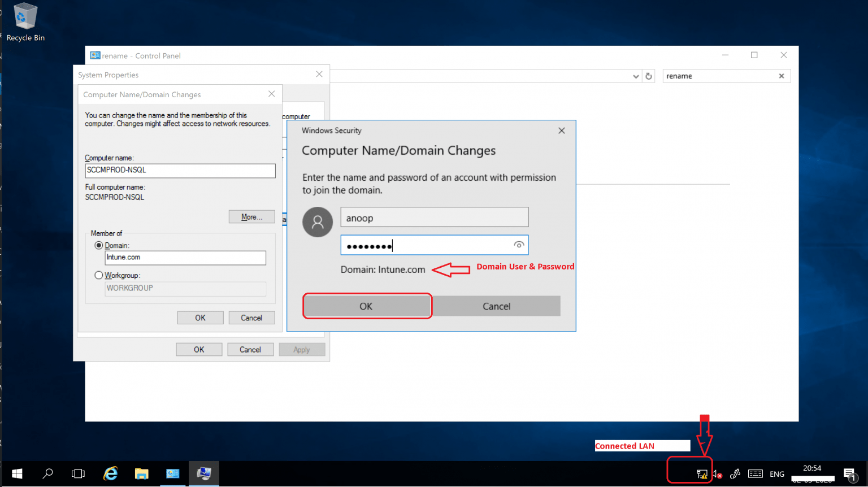Viewport: 868px width, 487px height.
Task: Click the More... button in System Properties
Action: 251,216
